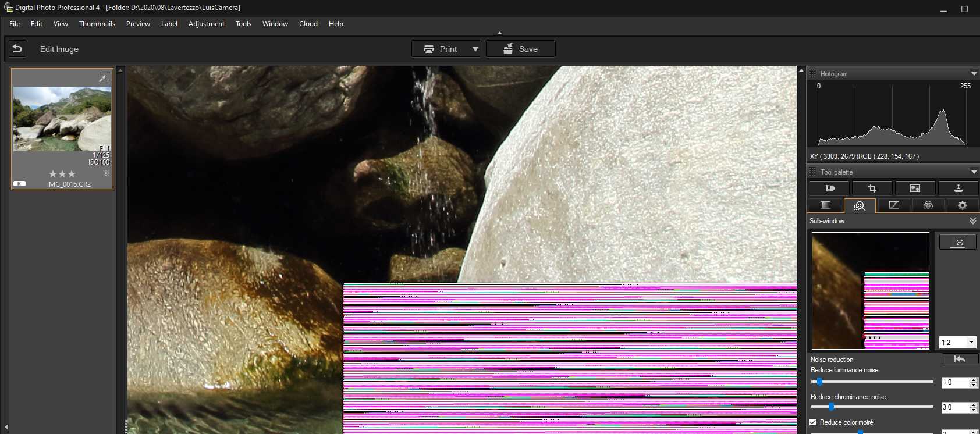
Task: Click the Print button
Action: [440, 49]
